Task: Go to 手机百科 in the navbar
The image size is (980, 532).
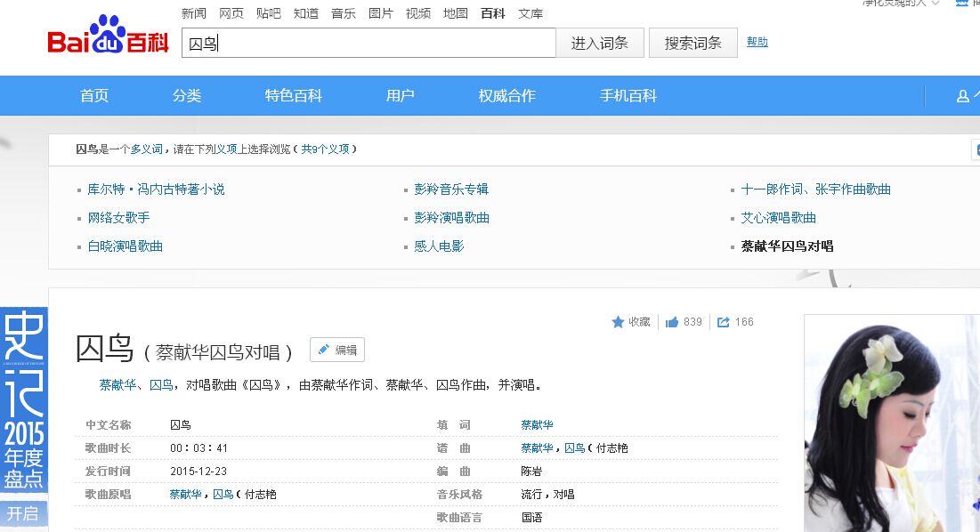Action: point(628,96)
